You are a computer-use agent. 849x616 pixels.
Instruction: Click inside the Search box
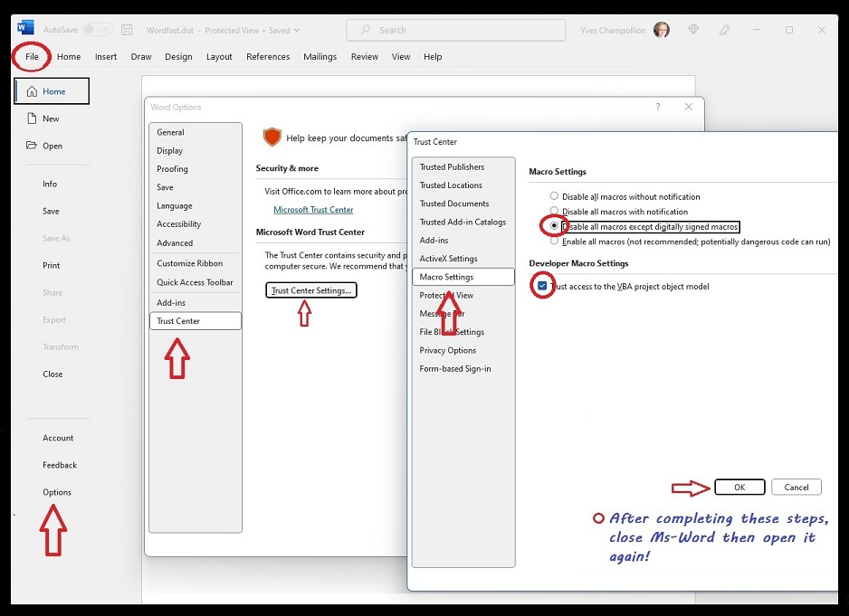pyautogui.click(x=456, y=31)
